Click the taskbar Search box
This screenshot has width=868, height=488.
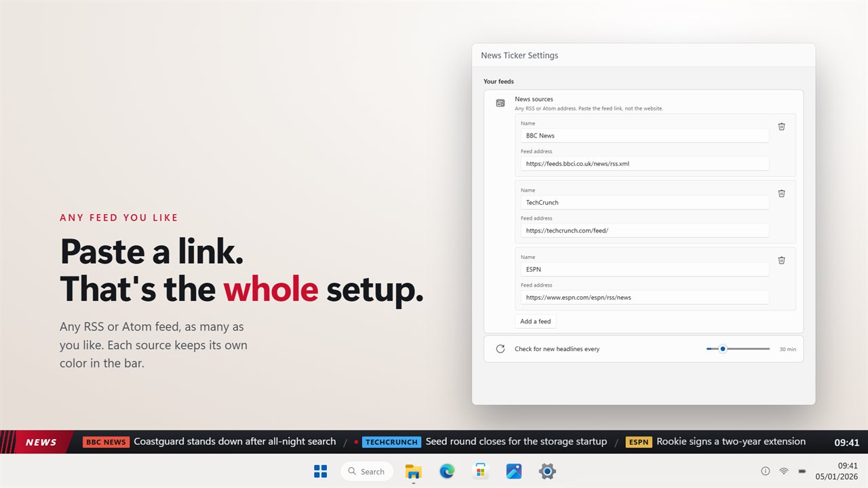[367, 471]
